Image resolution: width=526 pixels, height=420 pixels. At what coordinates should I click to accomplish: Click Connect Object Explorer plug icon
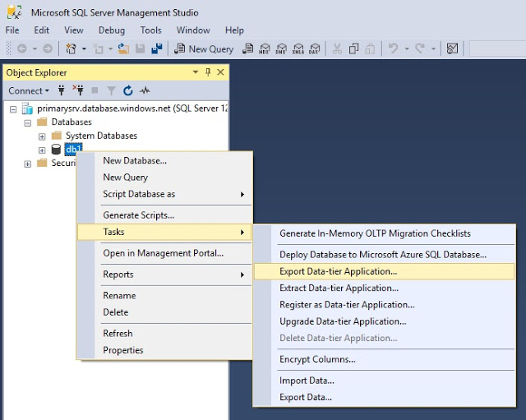pos(62,90)
